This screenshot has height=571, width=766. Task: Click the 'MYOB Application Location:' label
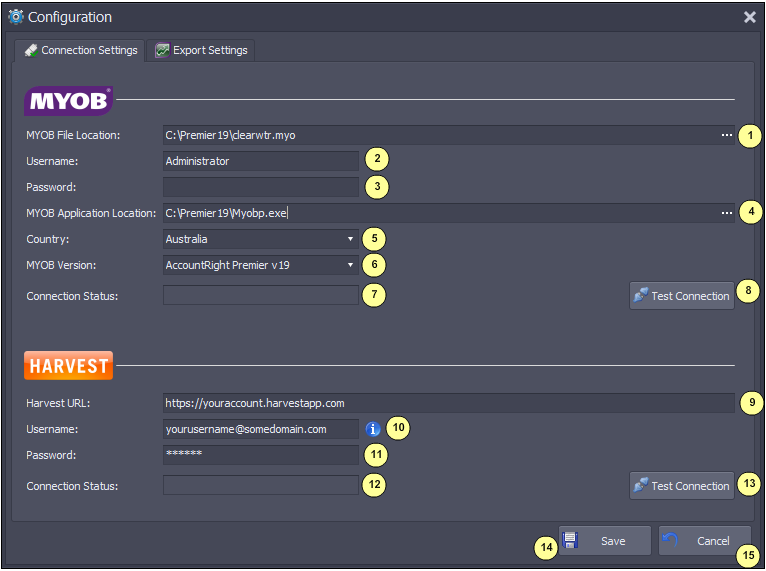click(91, 213)
